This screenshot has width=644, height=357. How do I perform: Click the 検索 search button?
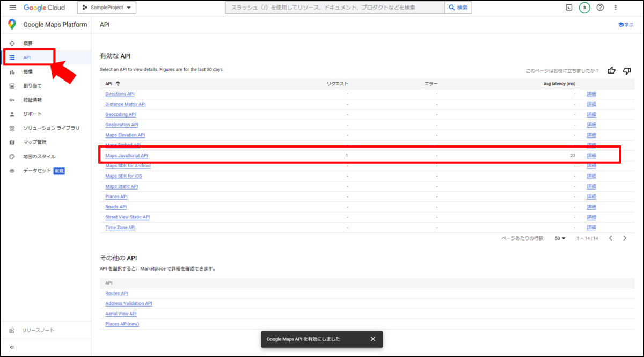(x=458, y=8)
